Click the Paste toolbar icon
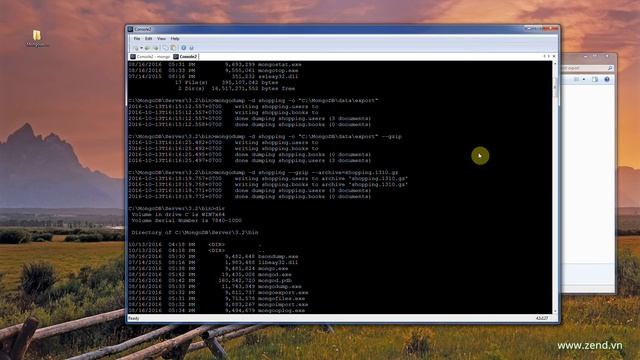Viewport: 640px width, 360px height. point(173,48)
